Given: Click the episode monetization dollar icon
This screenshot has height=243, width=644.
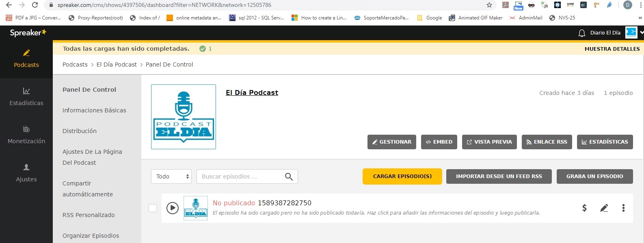Looking at the screenshot, I should 584,208.
